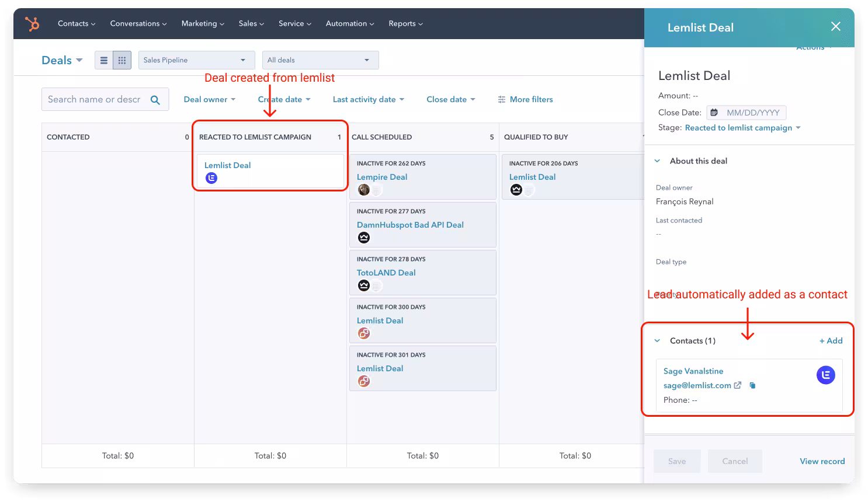Open the Reports menu
The height and width of the screenshot is (502, 868).
click(x=405, y=24)
